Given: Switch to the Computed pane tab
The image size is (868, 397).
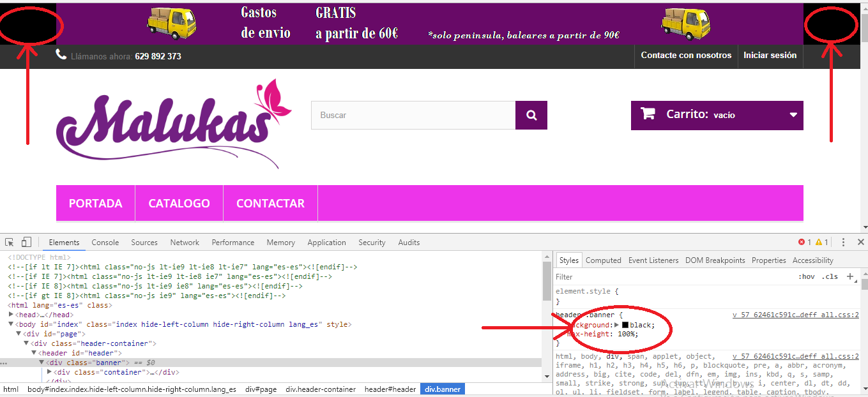Looking at the screenshot, I should [604, 260].
